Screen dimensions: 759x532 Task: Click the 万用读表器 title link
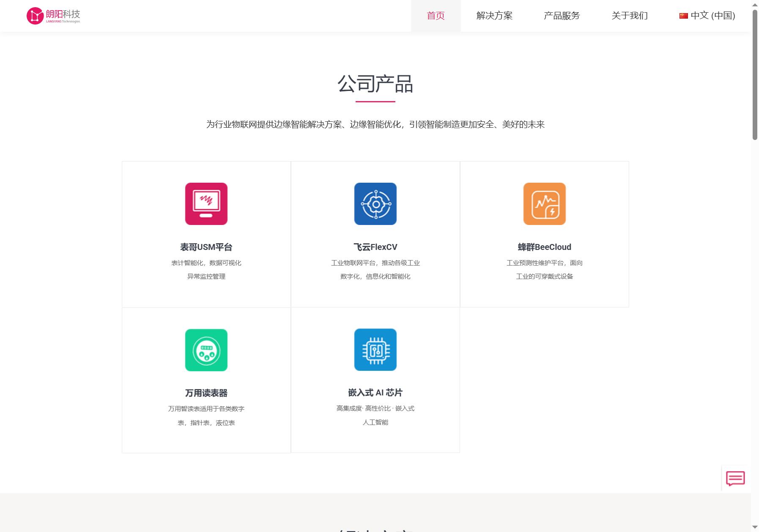[x=206, y=393]
